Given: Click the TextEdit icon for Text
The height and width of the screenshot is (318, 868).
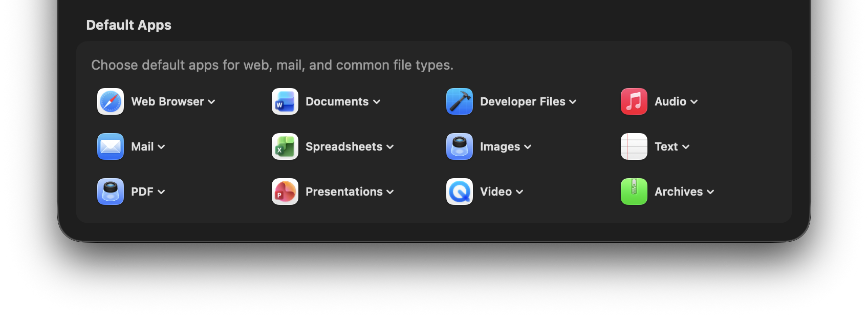Looking at the screenshot, I should (x=634, y=146).
